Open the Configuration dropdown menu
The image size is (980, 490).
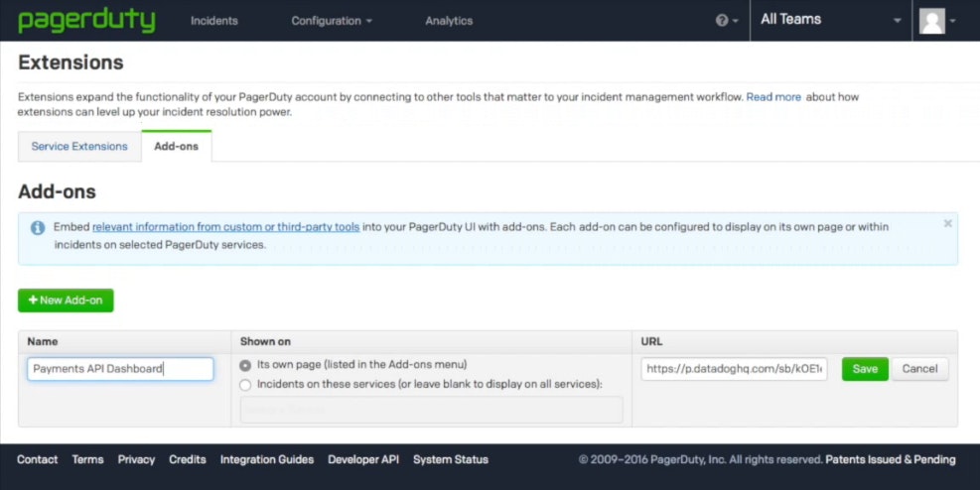coord(332,21)
